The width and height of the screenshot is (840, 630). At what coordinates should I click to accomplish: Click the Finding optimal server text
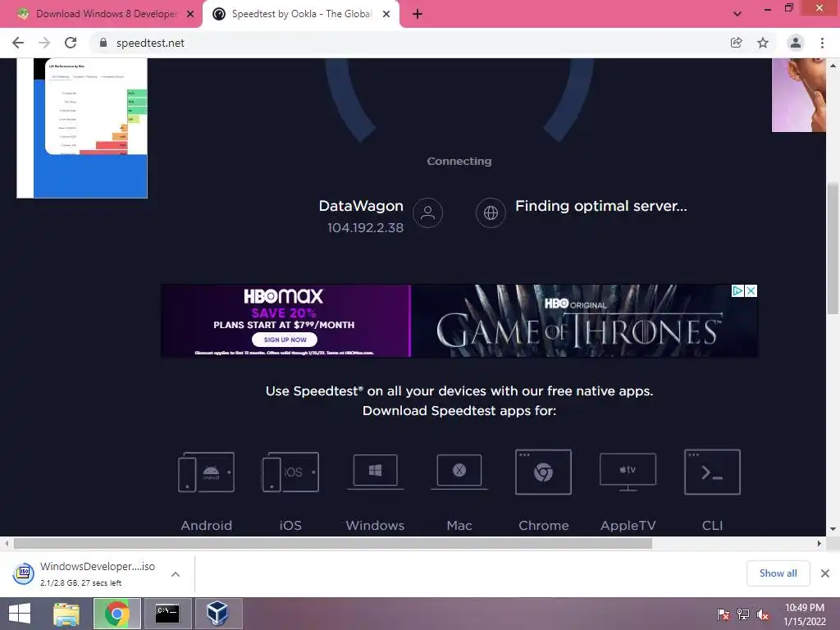(x=601, y=206)
